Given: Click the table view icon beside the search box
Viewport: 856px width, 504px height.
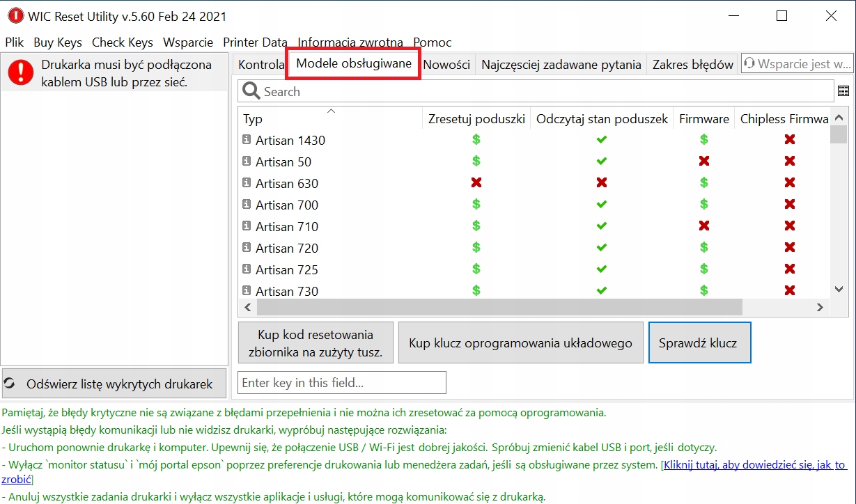Looking at the screenshot, I should (843, 91).
